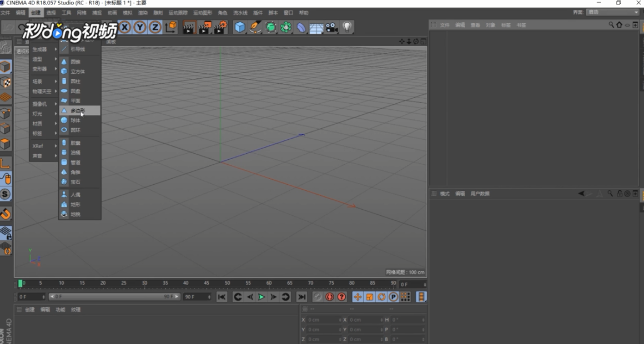Play the animation forwards

click(x=261, y=297)
